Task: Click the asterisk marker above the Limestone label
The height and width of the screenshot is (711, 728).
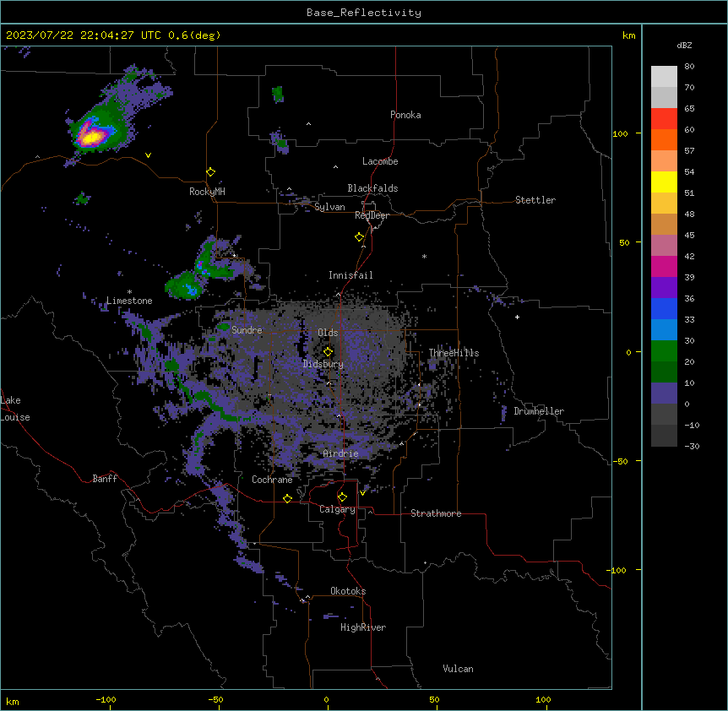Action: pyautogui.click(x=129, y=292)
